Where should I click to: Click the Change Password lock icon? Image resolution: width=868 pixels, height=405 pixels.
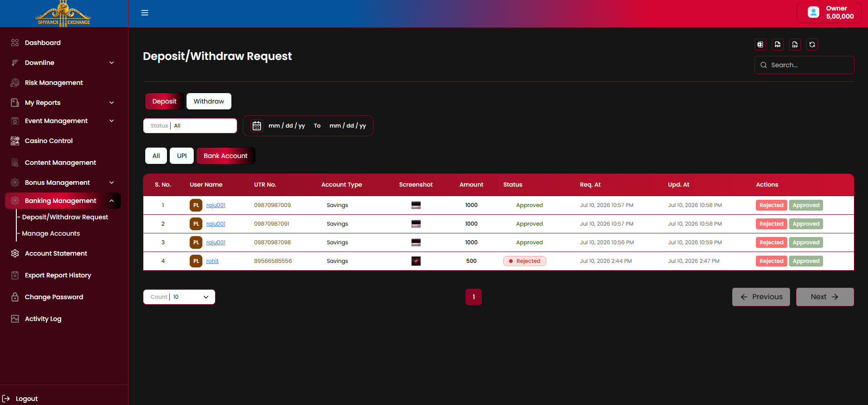click(15, 297)
